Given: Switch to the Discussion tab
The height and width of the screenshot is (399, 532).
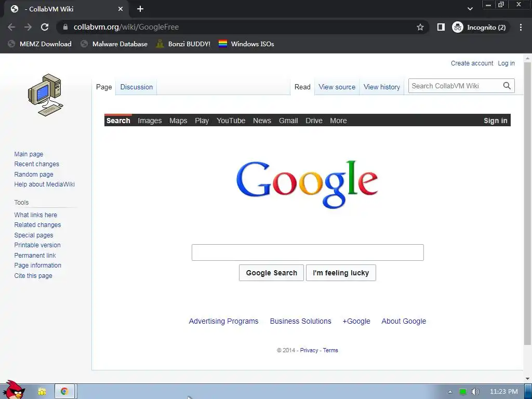Looking at the screenshot, I should 137,87.
